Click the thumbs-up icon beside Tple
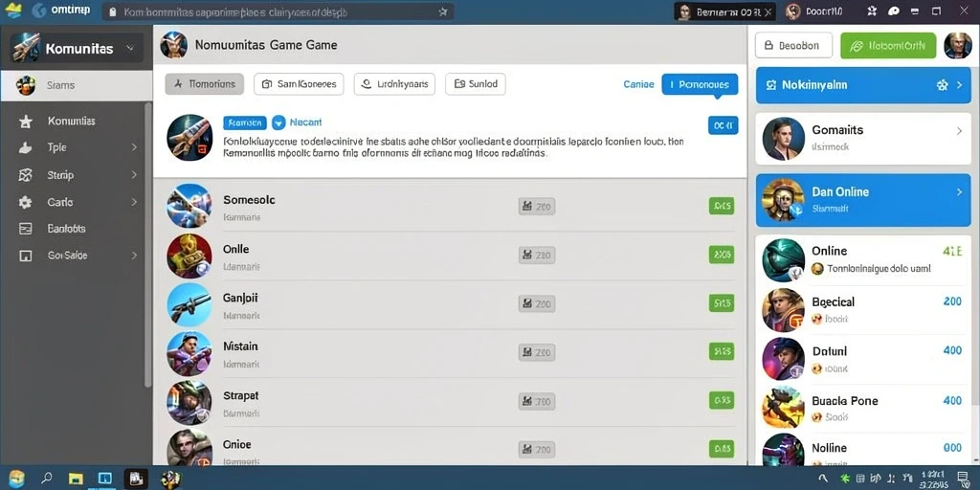 pos(26,148)
